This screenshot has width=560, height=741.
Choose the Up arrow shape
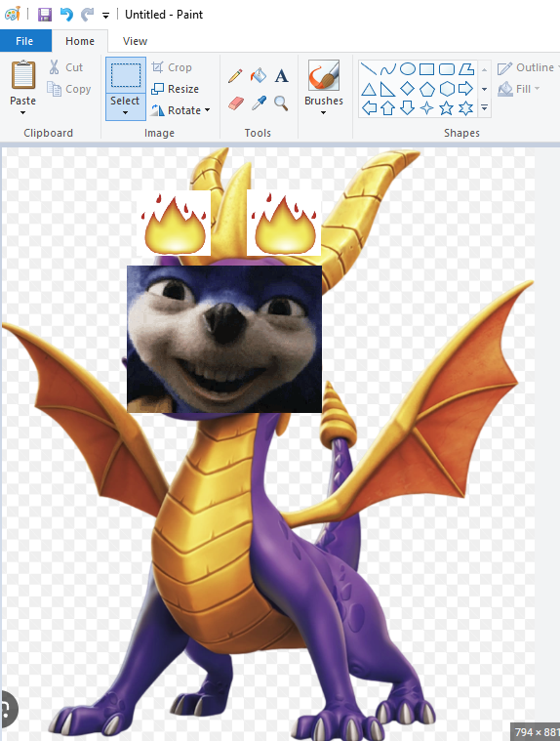pos(388,108)
